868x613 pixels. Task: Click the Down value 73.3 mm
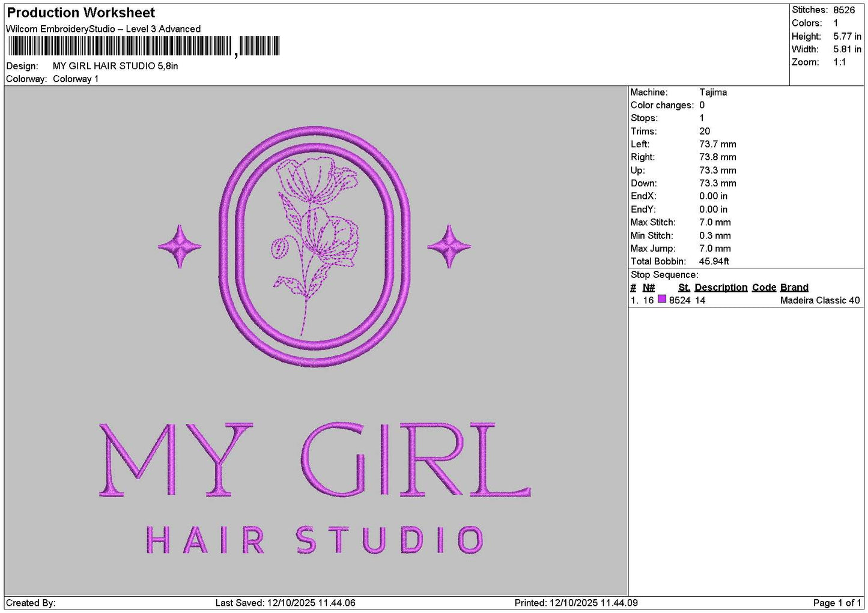(x=718, y=183)
